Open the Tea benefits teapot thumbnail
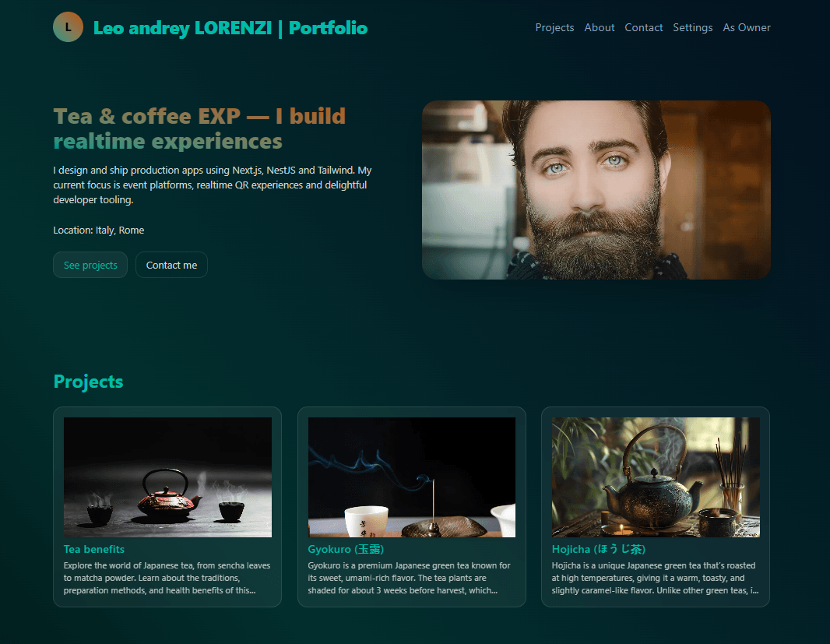The height and width of the screenshot is (644, 830). click(x=167, y=477)
